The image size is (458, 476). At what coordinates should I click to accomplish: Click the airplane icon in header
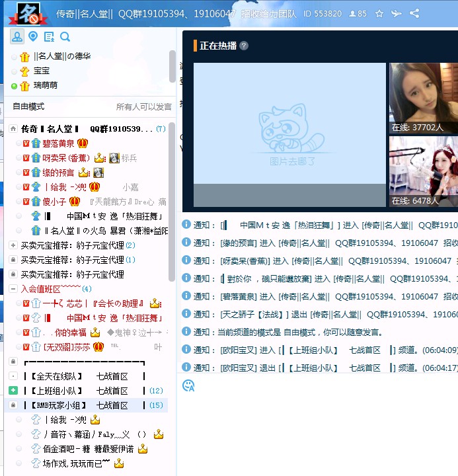pos(397,13)
